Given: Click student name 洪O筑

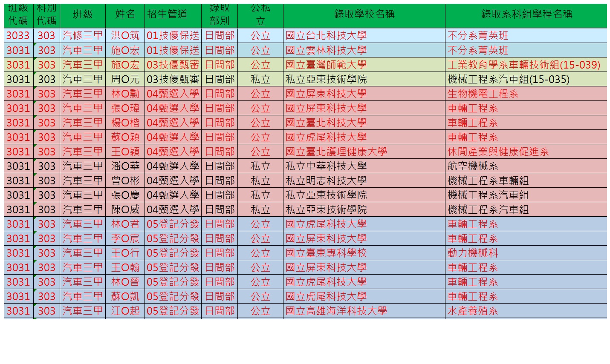Looking at the screenshot, I should click(x=125, y=36).
